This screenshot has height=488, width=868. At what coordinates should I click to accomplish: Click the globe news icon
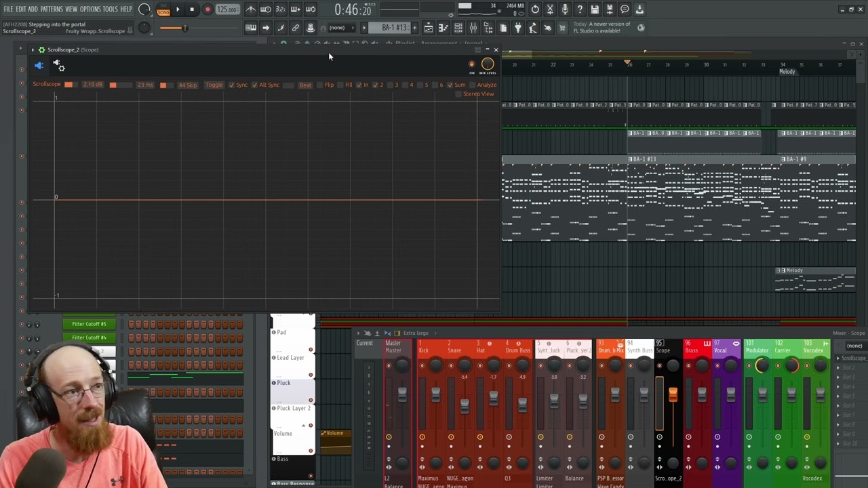[x=641, y=28]
